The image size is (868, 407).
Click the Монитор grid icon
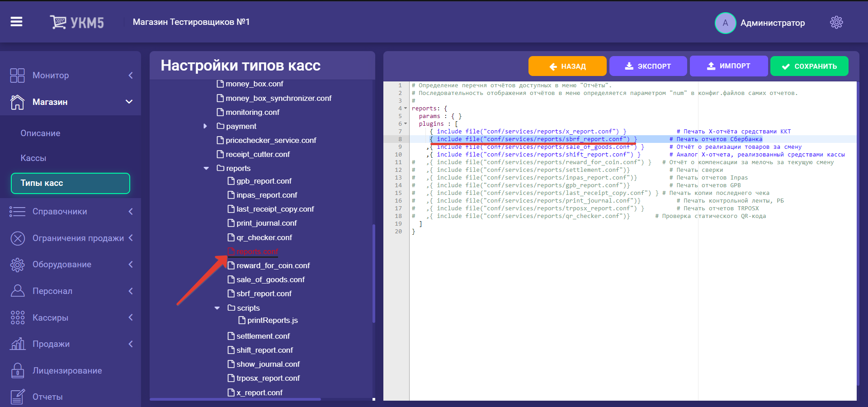17,75
